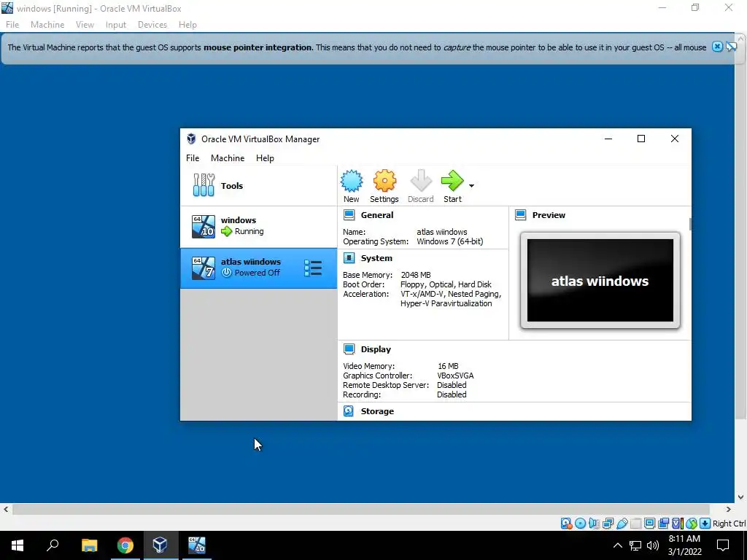Click the USB devices status icon

coord(622,524)
